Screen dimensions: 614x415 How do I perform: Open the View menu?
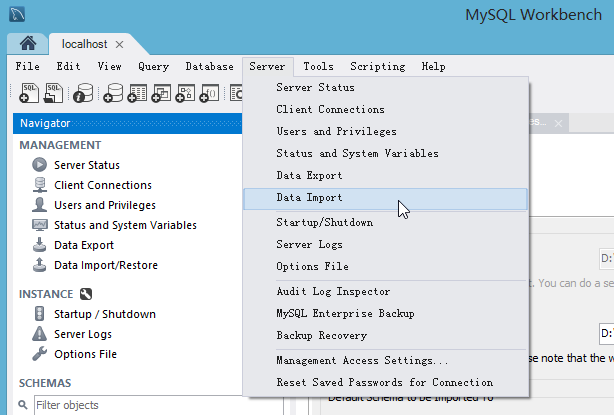(109, 67)
